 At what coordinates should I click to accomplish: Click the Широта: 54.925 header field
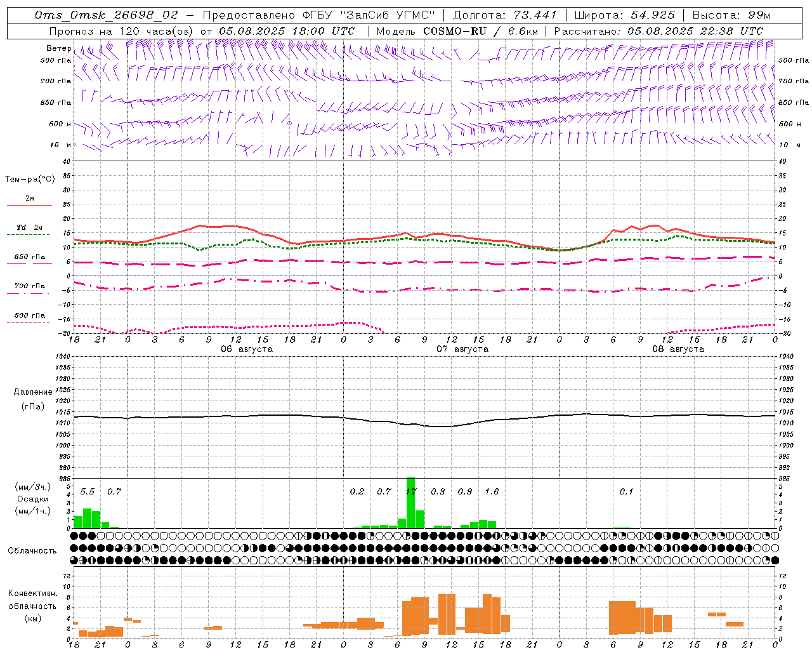click(x=624, y=15)
